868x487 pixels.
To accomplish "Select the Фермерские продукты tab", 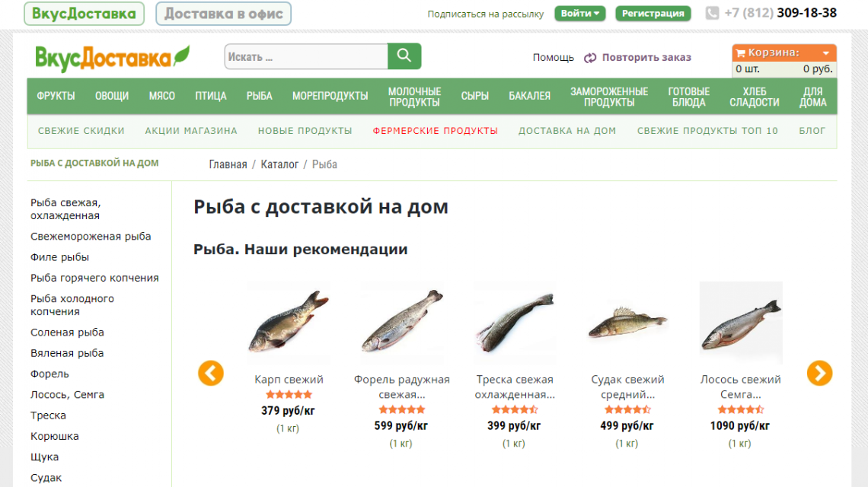I will click(x=435, y=131).
